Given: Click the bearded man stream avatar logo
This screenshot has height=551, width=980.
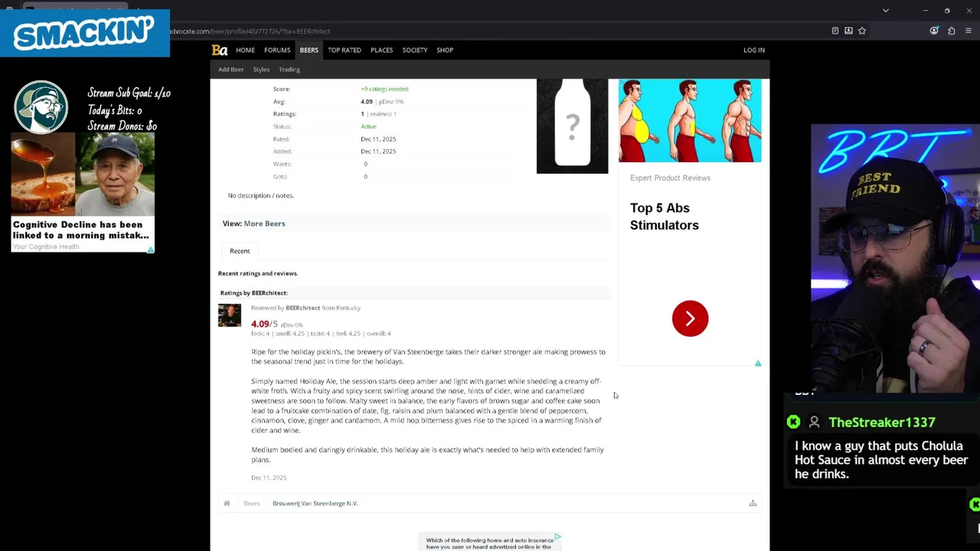Looking at the screenshot, I should point(41,107).
